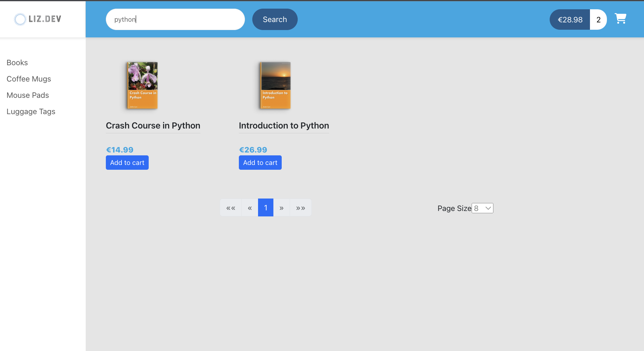Select the Introduction to Python cover image
Viewport: 644px width, 351px height.
click(x=275, y=85)
